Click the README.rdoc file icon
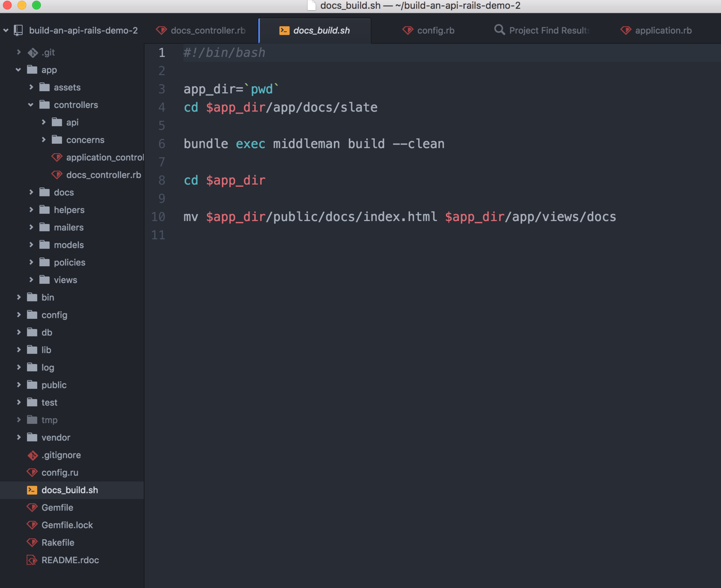 (32, 560)
